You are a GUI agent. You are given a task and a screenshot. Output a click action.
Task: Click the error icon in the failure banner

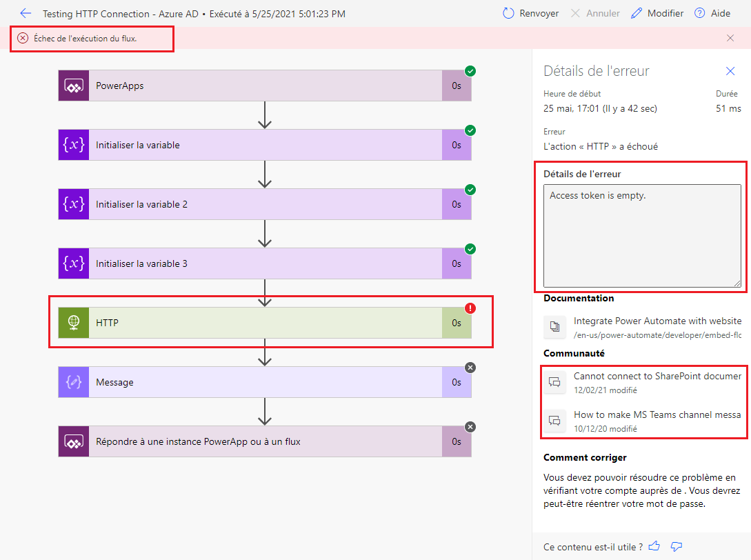tap(23, 39)
